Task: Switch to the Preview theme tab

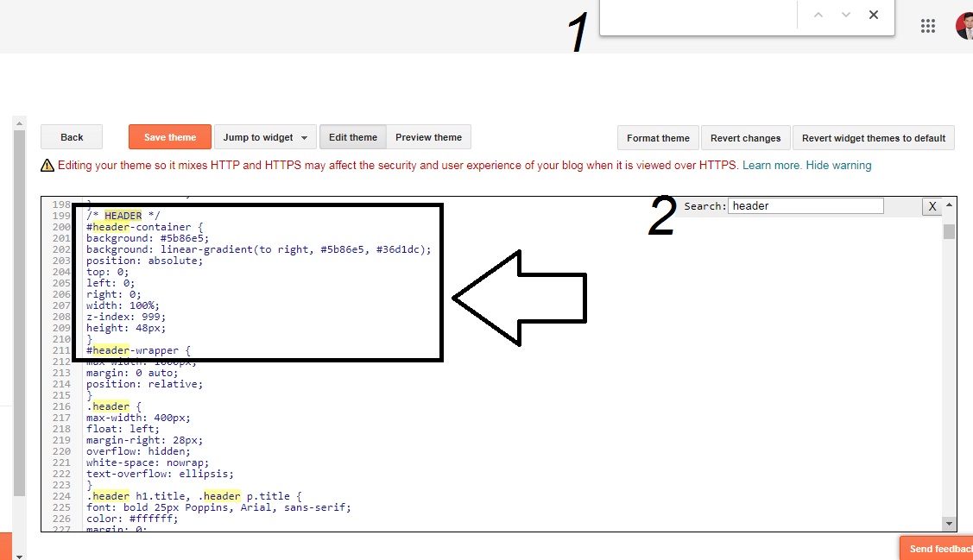Action: tap(428, 136)
